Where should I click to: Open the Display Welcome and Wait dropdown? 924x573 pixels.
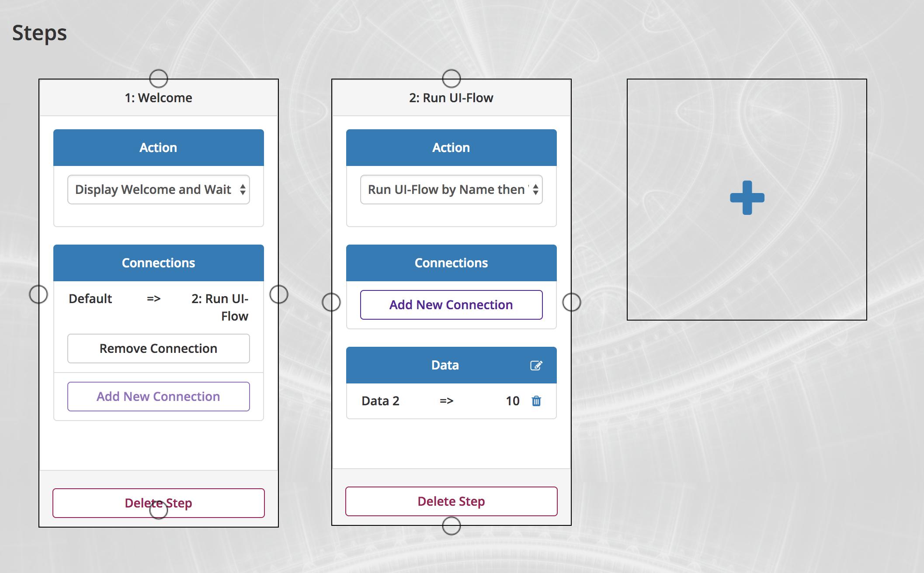point(158,190)
